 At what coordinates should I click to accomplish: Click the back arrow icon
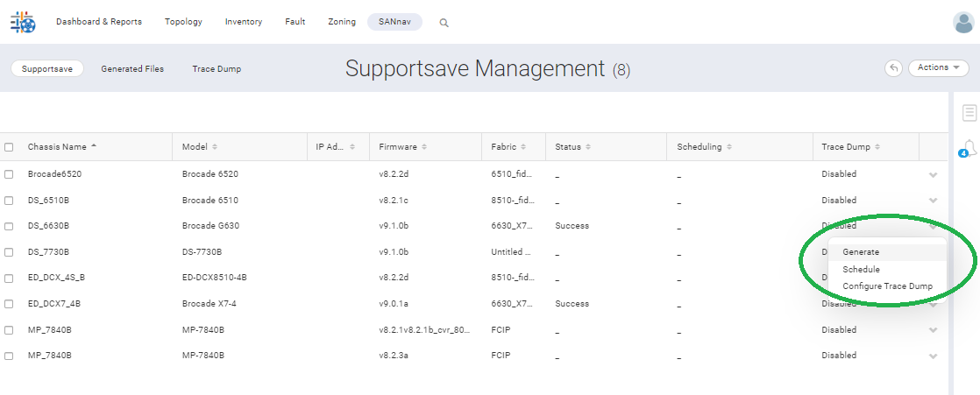click(x=893, y=67)
